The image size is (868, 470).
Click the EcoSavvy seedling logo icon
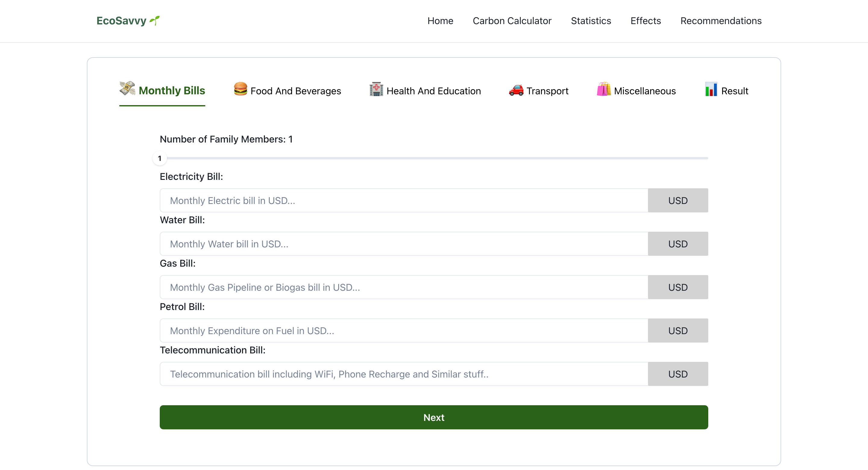tap(155, 20)
